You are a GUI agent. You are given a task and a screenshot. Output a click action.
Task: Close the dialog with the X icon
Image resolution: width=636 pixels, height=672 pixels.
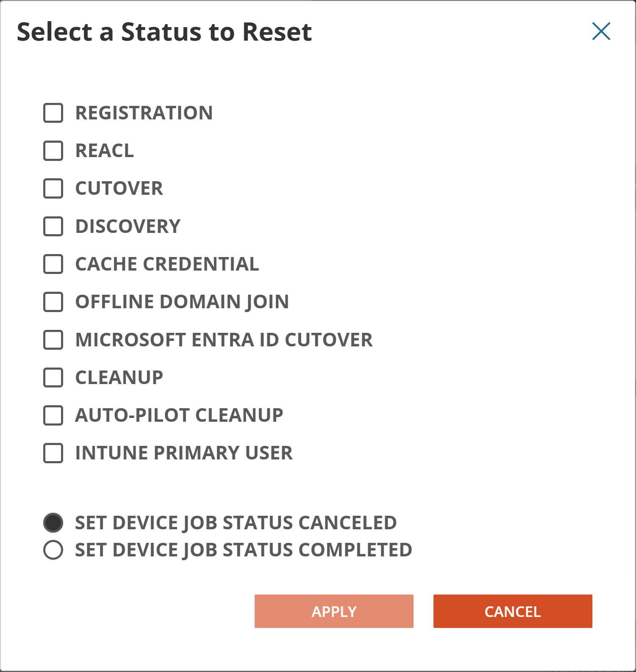601,32
